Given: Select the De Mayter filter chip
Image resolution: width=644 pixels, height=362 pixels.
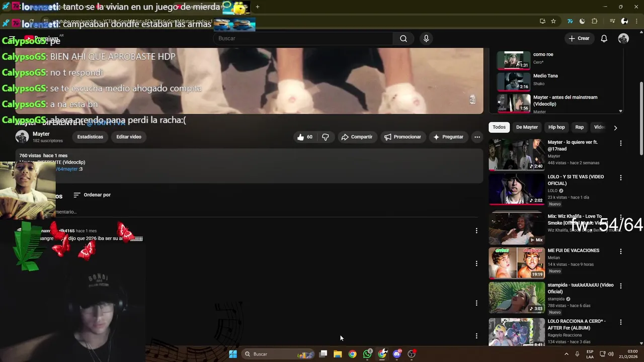Looking at the screenshot, I should 527,127.
